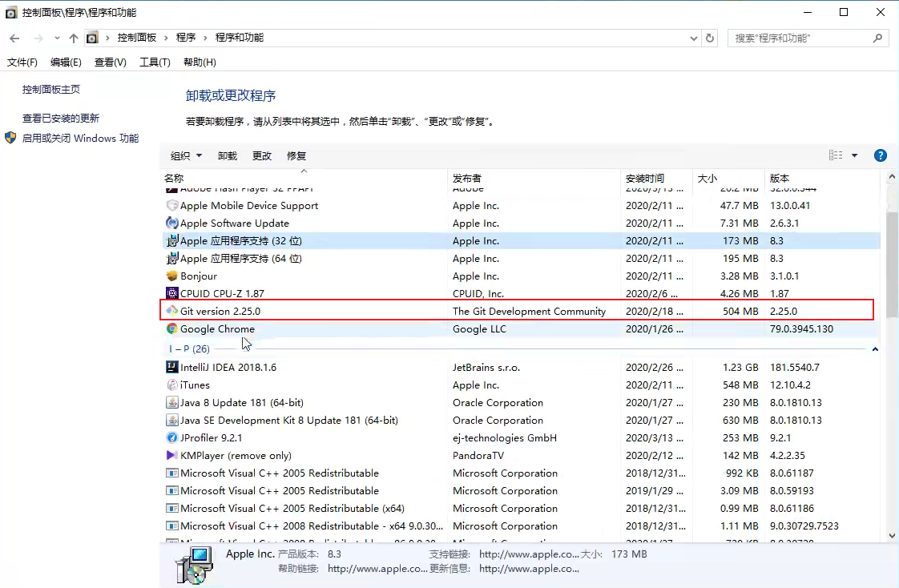Click the 卸载 button
This screenshot has height=588, width=899.
tap(227, 155)
